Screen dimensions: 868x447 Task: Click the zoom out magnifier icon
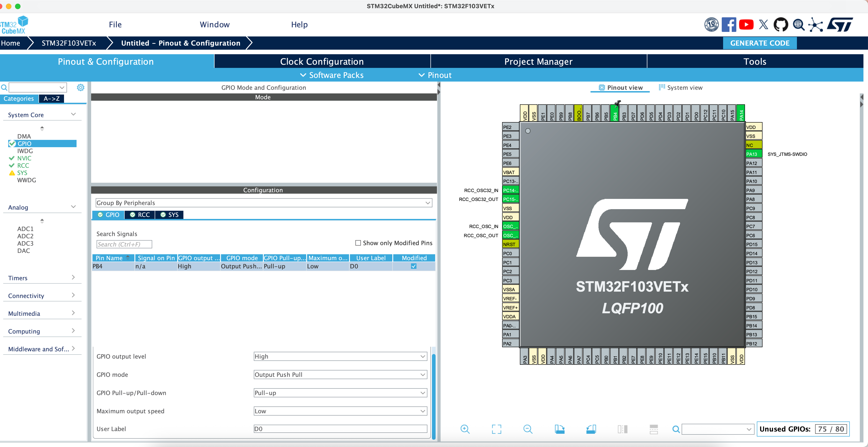(528, 429)
